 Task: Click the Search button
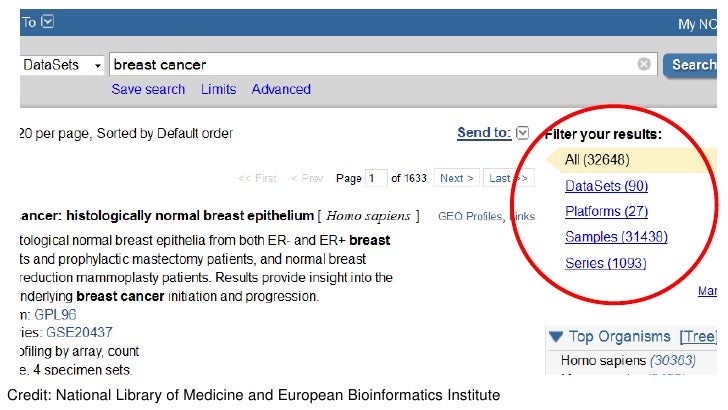(x=691, y=65)
